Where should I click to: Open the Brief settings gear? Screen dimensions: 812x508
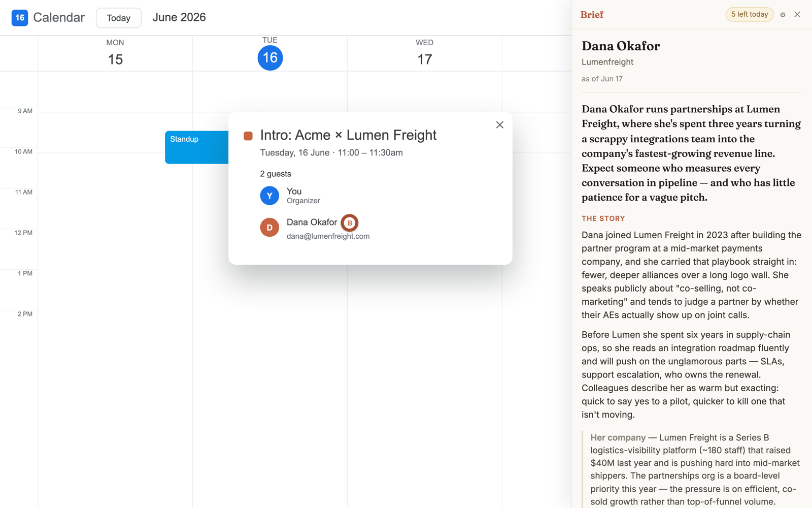[x=783, y=15]
